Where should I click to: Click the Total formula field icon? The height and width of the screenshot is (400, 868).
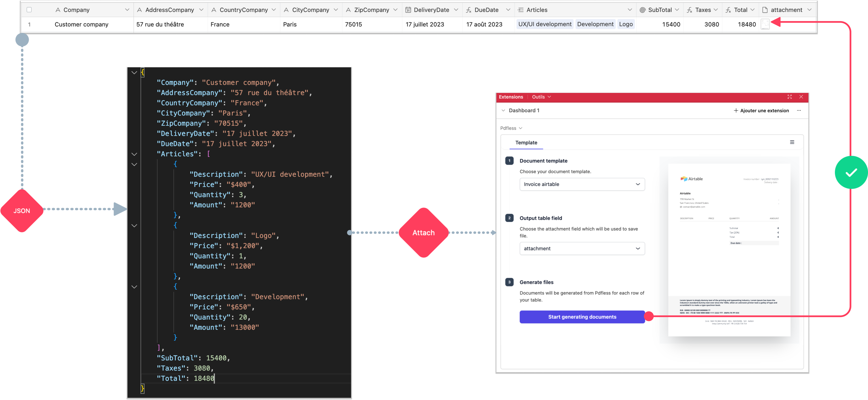coord(728,10)
